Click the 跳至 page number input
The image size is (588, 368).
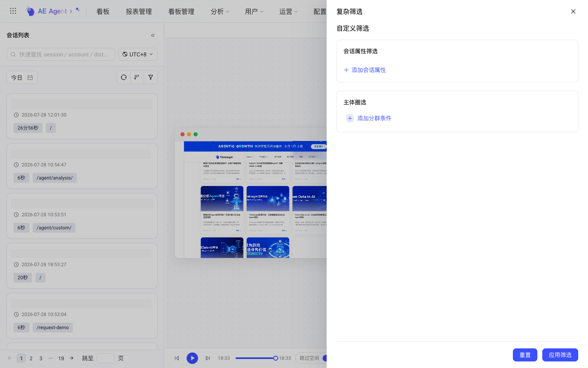point(106,358)
